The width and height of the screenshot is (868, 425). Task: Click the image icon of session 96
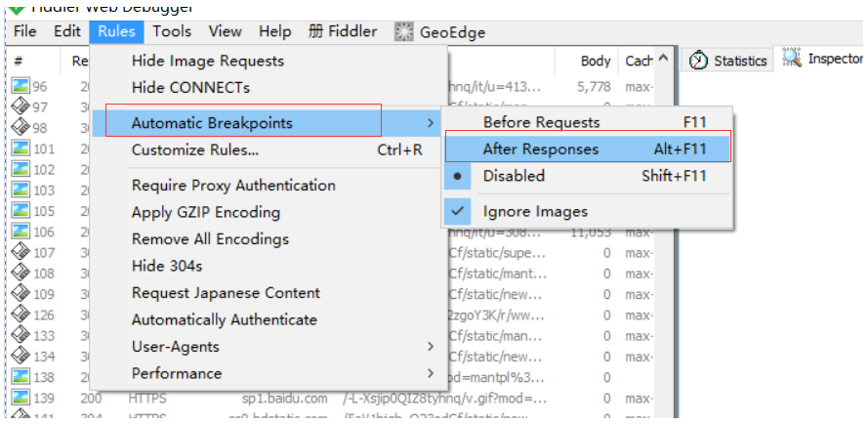[20, 87]
